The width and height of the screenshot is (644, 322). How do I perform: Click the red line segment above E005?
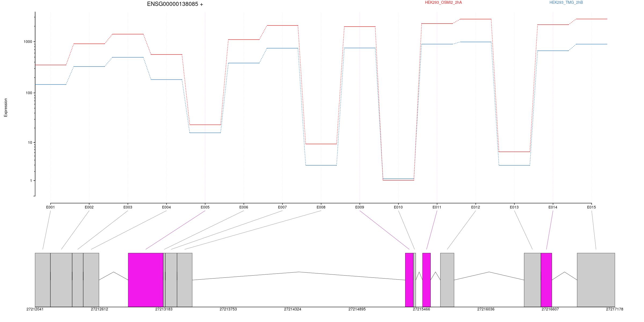pyautogui.click(x=205, y=125)
